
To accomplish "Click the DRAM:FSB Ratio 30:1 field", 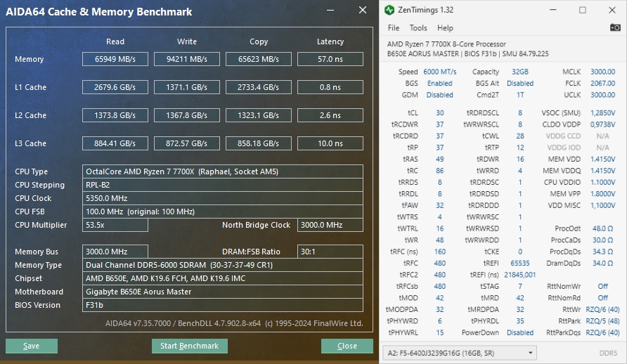I will (330, 252).
